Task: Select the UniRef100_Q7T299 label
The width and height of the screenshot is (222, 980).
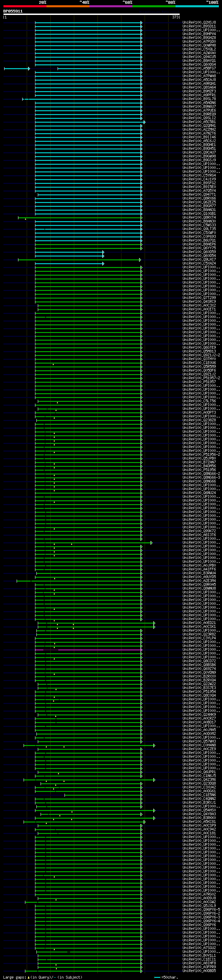Action: tap(199, 298)
